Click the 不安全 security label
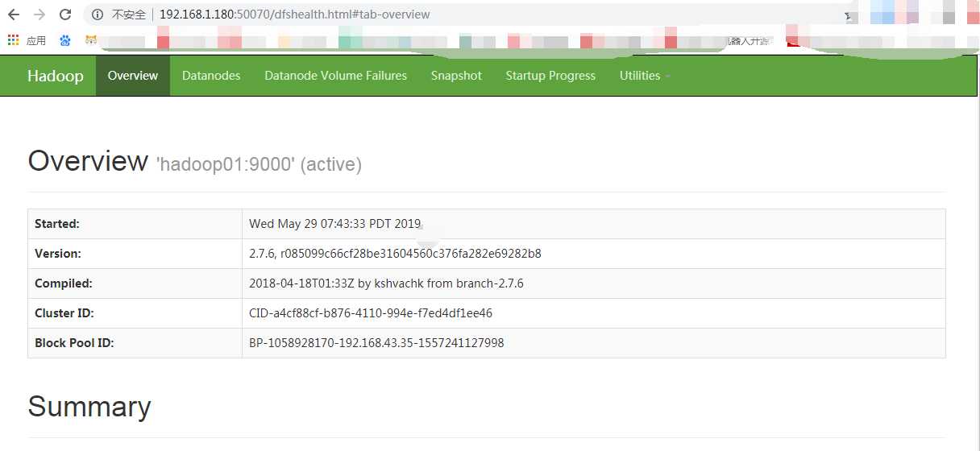The image size is (980, 451). [x=129, y=14]
